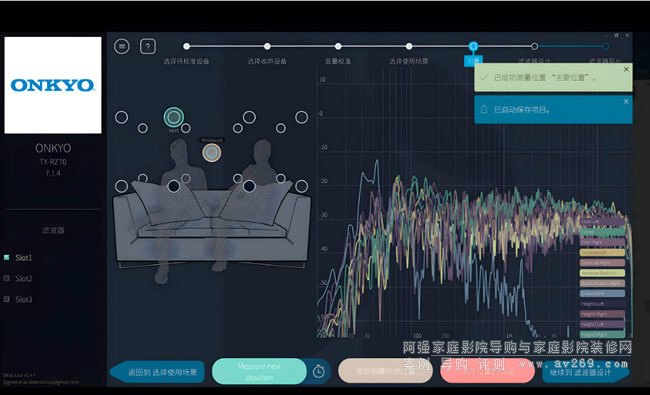Jump to 音量校准 step in progress bar
The image size is (650, 395).
click(338, 46)
